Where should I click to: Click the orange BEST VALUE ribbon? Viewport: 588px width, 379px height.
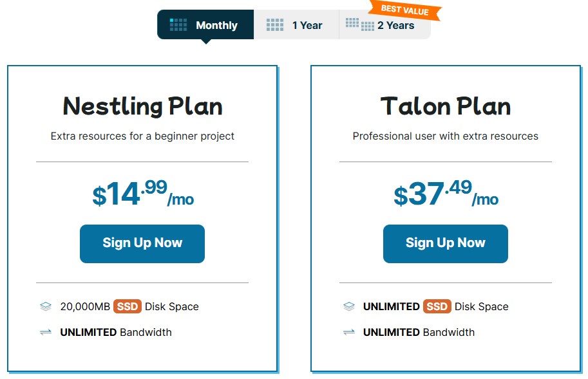406,10
